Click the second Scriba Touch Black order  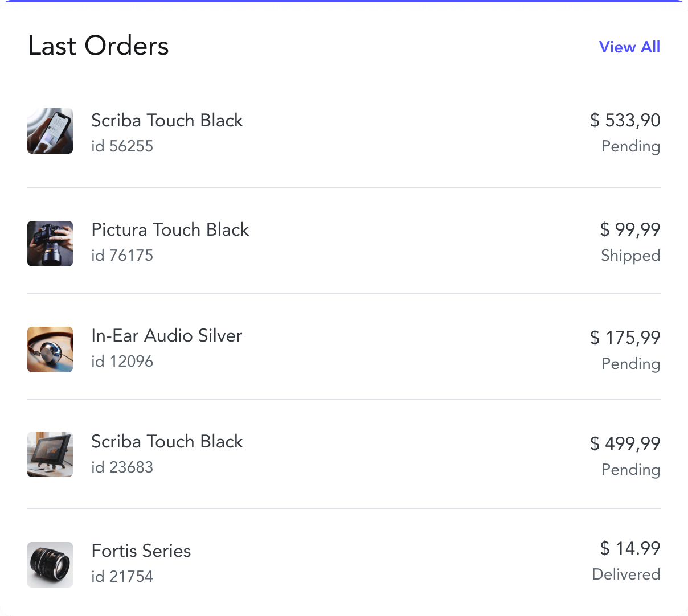point(167,441)
